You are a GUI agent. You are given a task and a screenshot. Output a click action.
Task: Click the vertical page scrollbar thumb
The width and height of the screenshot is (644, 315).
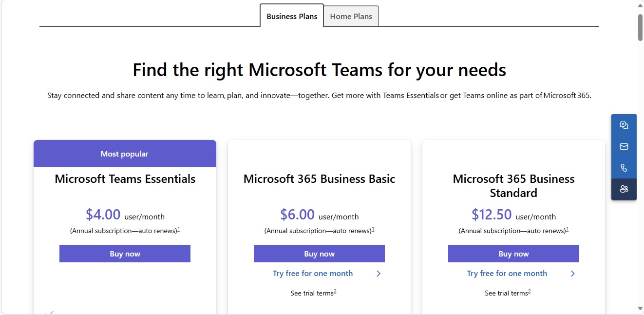pyautogui.click(x=640, y=27)
